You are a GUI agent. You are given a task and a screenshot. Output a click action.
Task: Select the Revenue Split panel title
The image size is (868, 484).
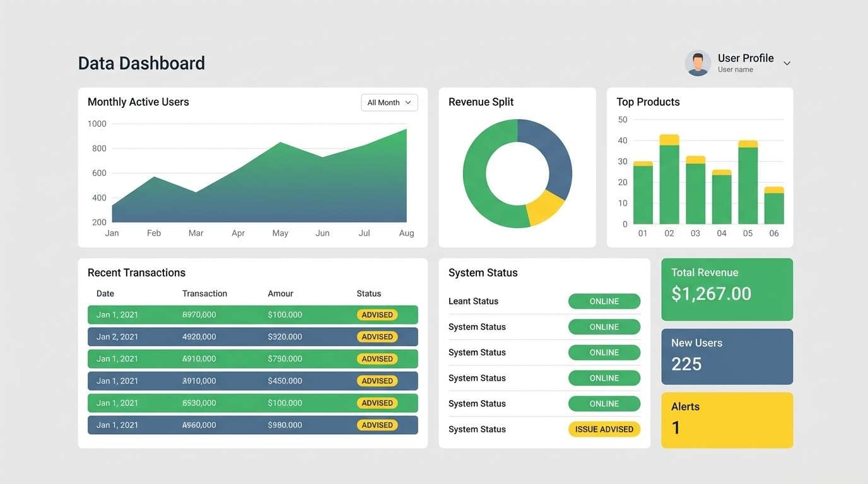481,101
